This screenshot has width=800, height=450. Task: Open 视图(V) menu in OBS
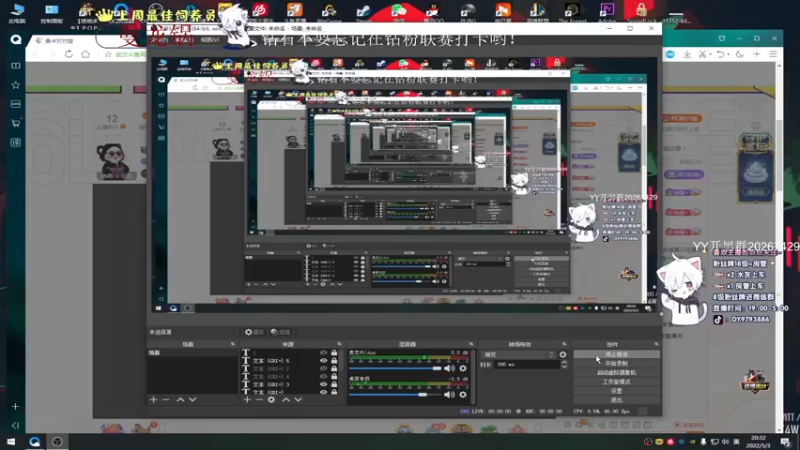pyautogui.click(x=210, y=40)
